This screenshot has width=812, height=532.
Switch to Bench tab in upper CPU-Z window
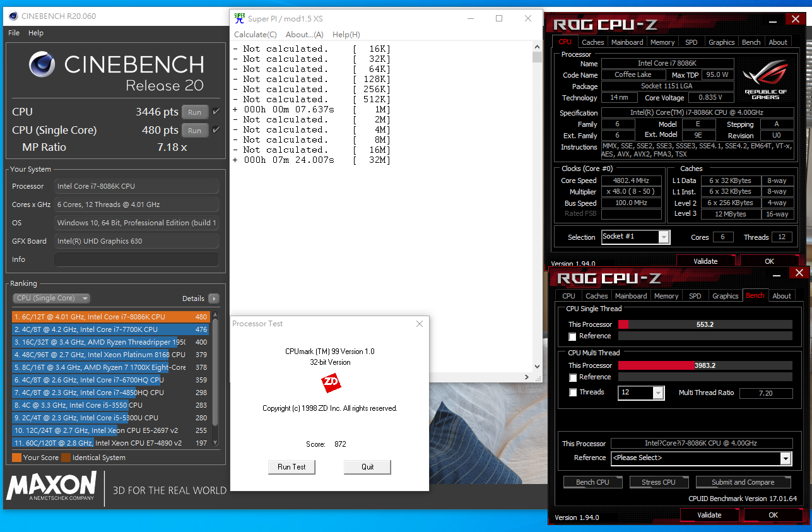pyautogui.click(x=751, y=42)
